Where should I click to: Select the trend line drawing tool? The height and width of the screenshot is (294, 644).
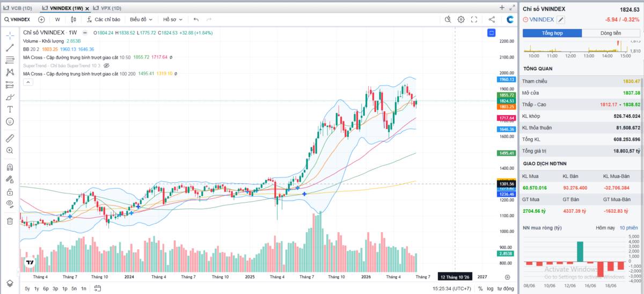pos(10,47)
